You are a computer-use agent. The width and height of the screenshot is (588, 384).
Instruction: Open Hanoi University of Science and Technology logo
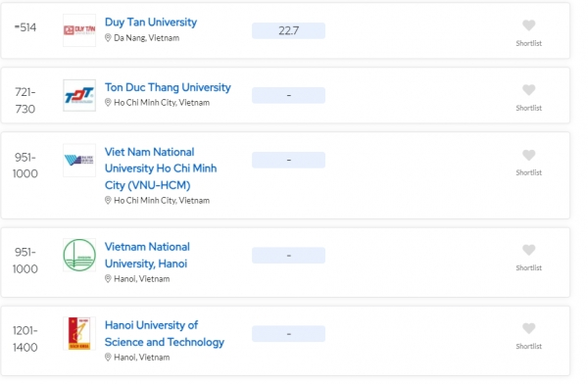[x=79, y=333]
